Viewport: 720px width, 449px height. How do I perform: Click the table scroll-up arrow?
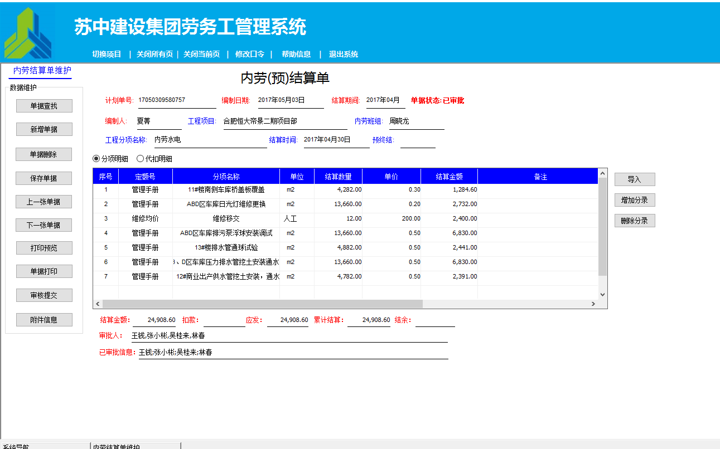point(602,174)
